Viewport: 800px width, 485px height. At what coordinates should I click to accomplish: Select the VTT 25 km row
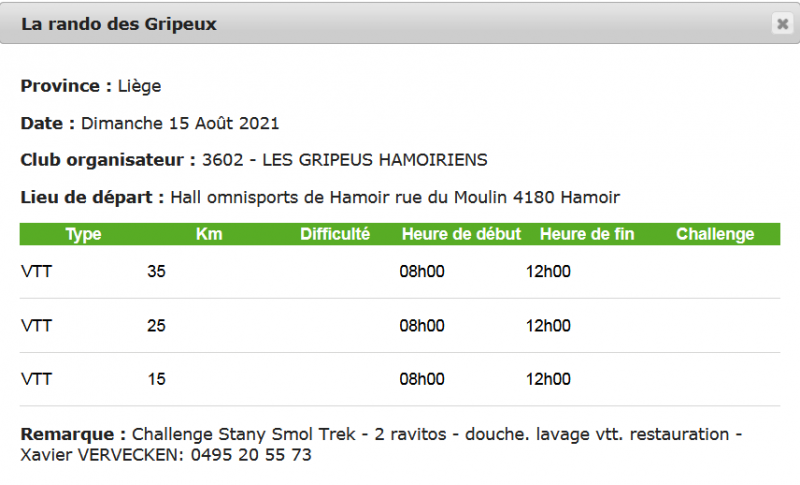click(400, 326)
